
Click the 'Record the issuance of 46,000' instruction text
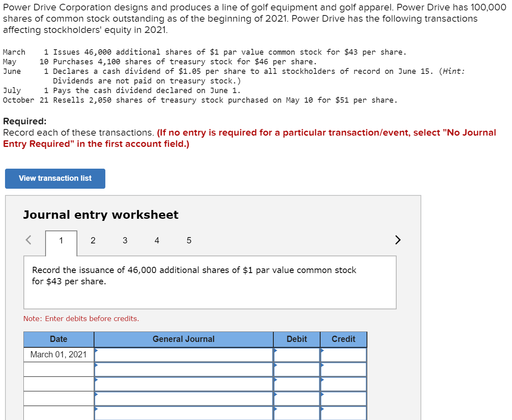click(194, 276)
